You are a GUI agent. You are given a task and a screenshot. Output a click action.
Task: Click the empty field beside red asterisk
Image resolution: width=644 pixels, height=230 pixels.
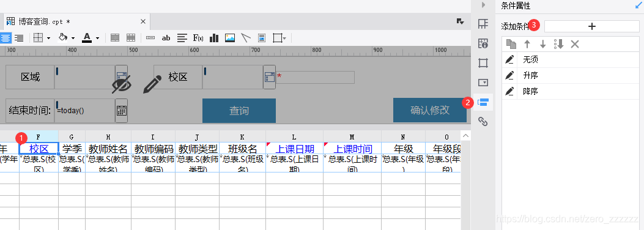click(x=316, y=77)
